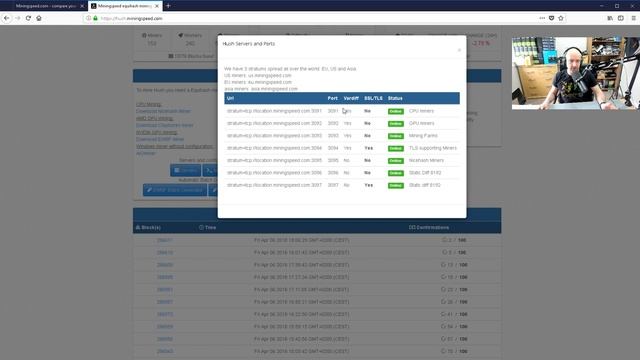Image resolution: width=640 pixels, height=360 pixels.
Task: Close the first Miningspeed.com tab
Action: pyautogui.click(x=82, y=6)
